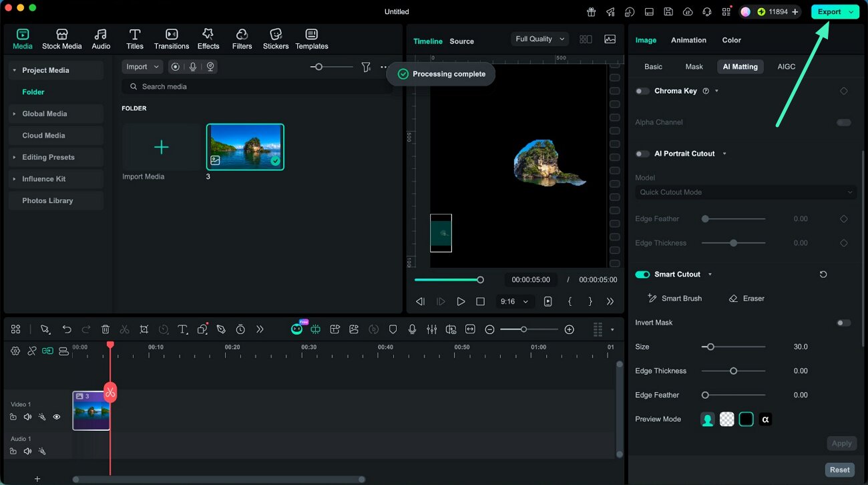Click the timeline zoom slider
Screen dimensions: 868x485
pos(529,329)
